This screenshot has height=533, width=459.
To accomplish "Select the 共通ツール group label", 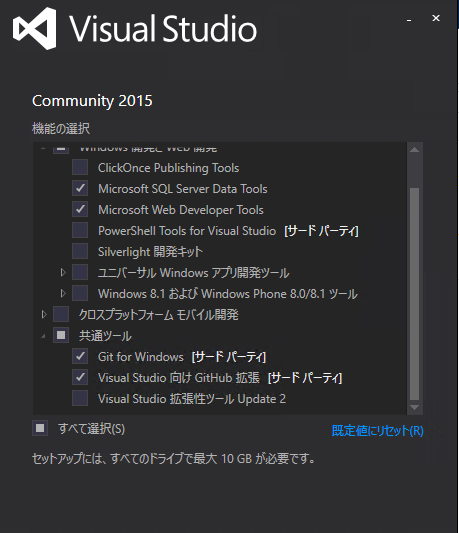I will tap(105, 336).
